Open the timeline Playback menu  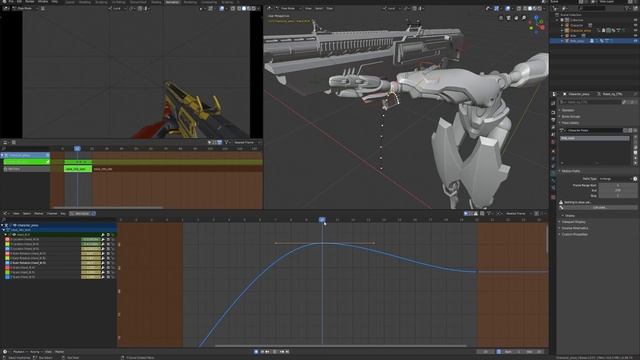(19, 351)
